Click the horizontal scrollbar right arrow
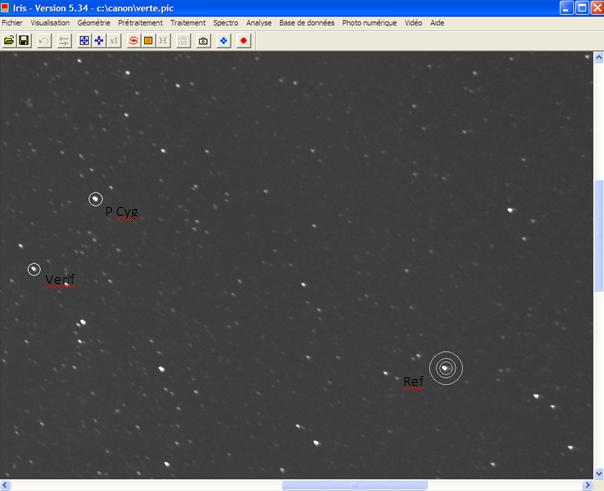Viewport: 604px width, 491px height. [588, 485]
